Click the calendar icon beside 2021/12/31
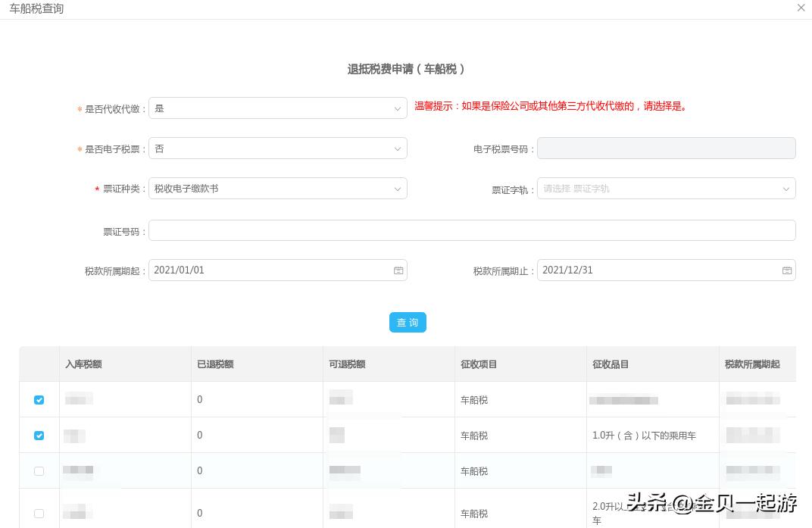812x528 pixels. [x=787, y=270]
